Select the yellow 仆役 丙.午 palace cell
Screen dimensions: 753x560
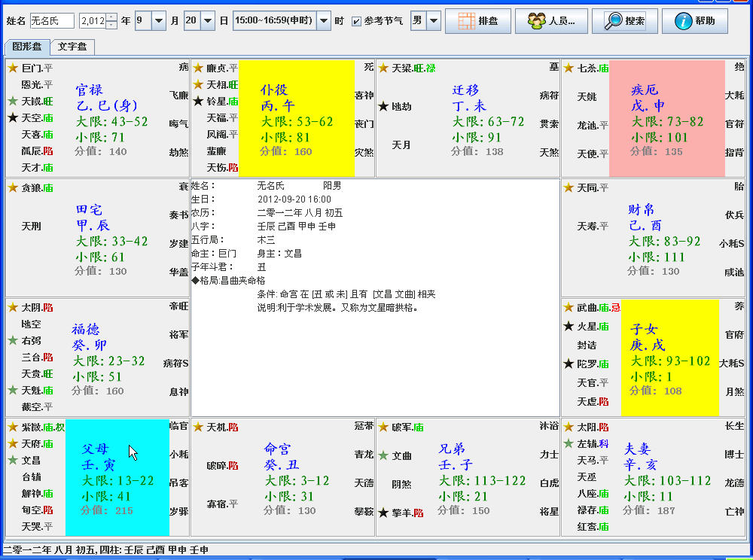(x=296, y=118)
